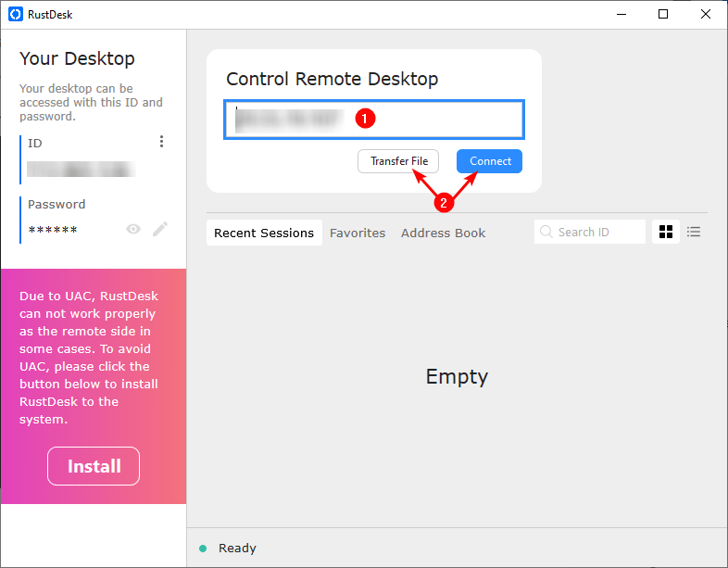Switch sessions to list view
This screenshot has width=728, height=568.
pyautogui.click(x=694, y=232)
